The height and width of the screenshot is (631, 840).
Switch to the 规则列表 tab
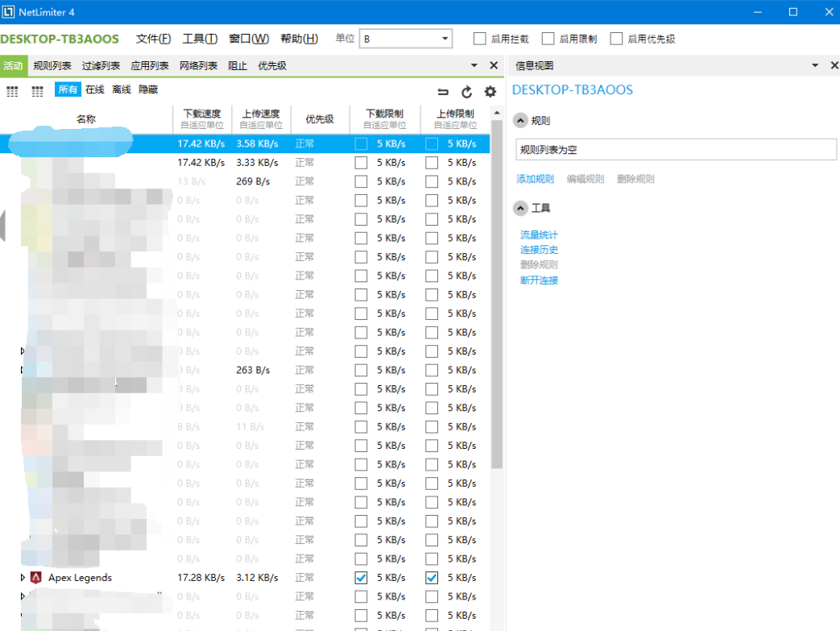[52, 66]
